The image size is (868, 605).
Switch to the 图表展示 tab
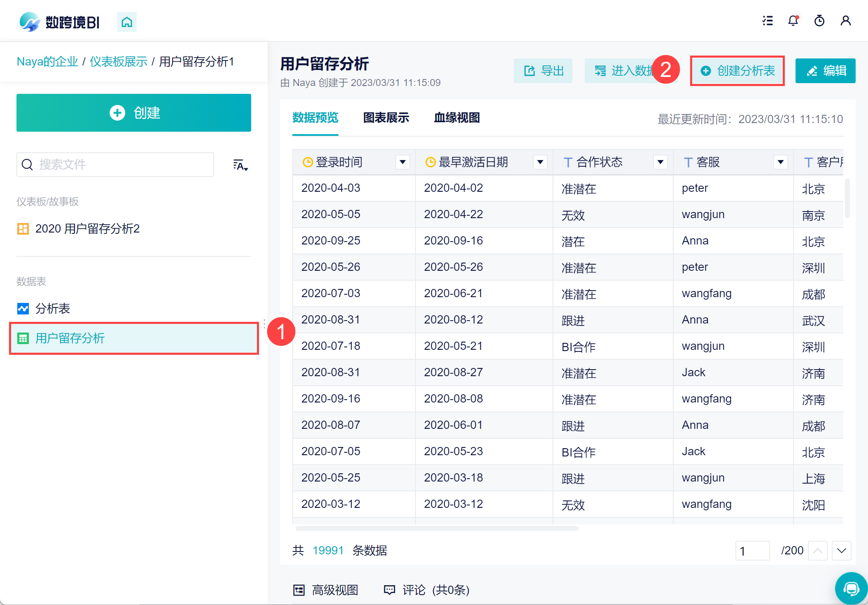pos(386,118)
